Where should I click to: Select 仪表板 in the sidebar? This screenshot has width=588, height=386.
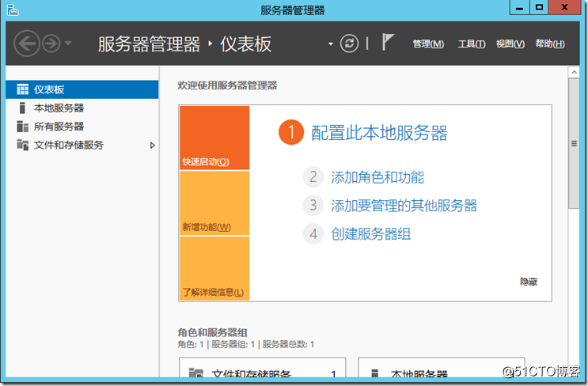[x=82, y=89]
